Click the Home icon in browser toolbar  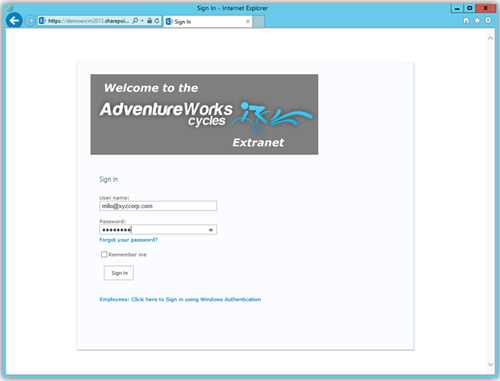pyautogui.click(x=466, y=21)
